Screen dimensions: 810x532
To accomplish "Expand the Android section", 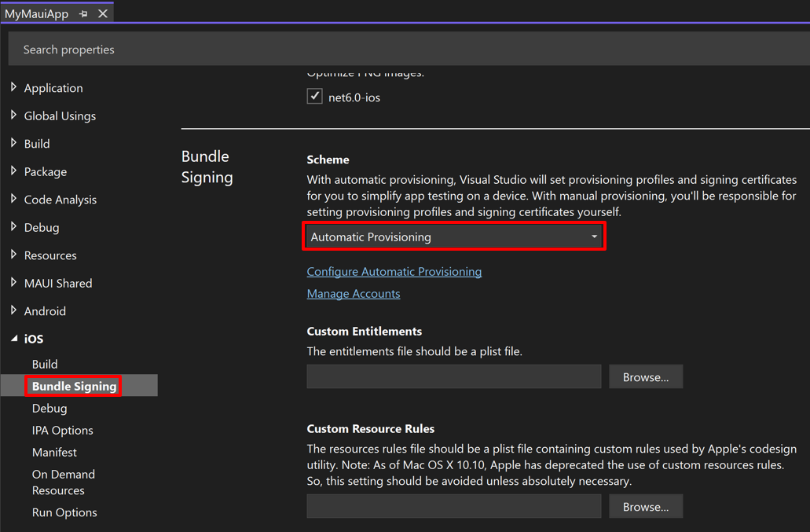I will tap(14, 310).
